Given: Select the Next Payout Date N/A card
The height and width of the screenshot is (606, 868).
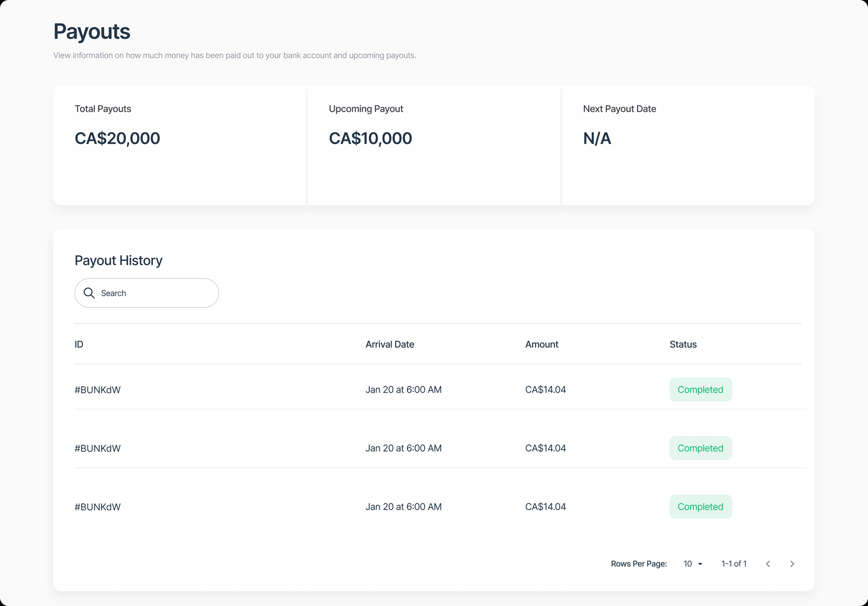Looking at the screenshot, I should tap(688, 145).
